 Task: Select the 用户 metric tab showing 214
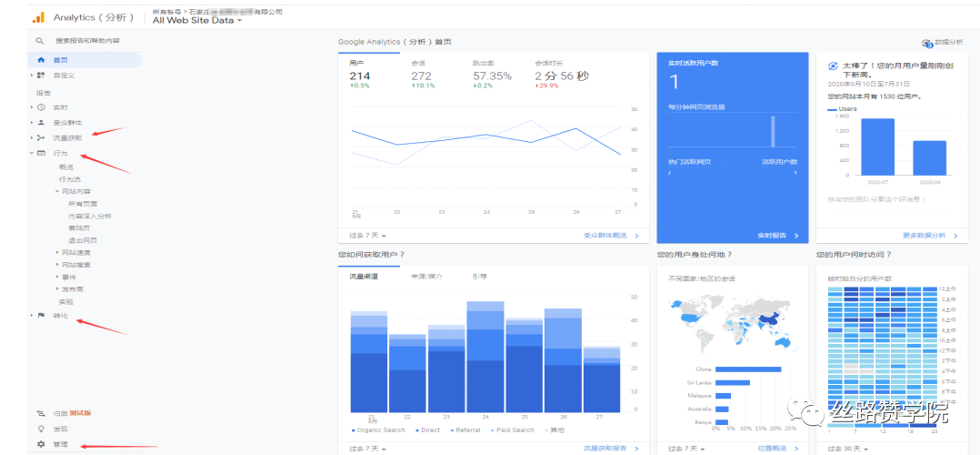point(369,75)
